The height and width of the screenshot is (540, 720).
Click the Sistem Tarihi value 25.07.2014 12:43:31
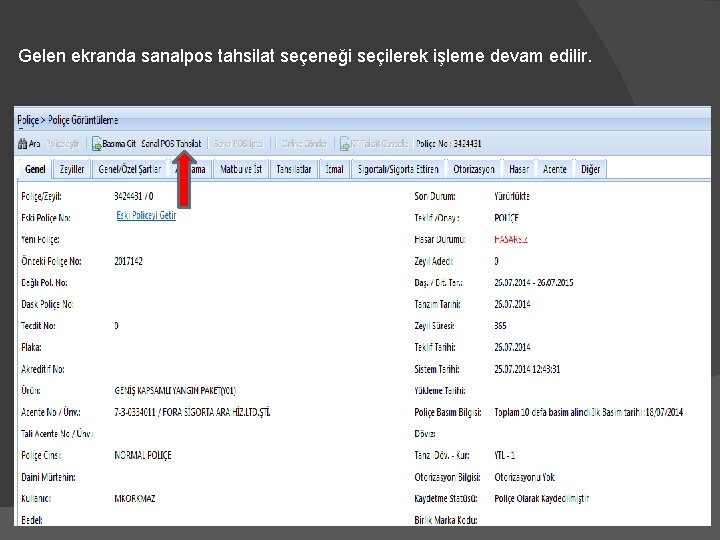[x=527, y=369]
